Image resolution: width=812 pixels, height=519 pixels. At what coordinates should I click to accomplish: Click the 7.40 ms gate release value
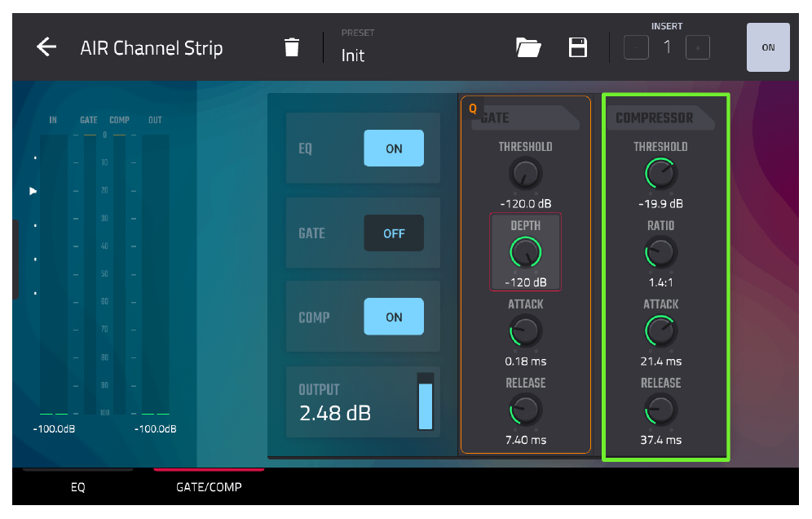[526, 440]
